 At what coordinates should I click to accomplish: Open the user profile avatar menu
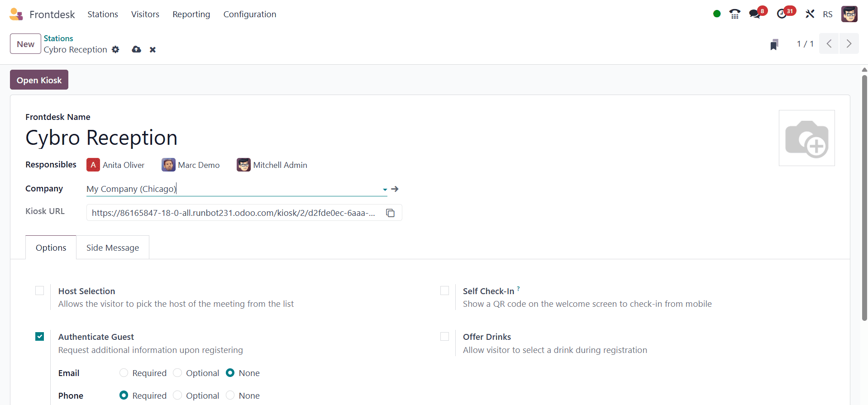pyautogui.click(x=849, y=14)
